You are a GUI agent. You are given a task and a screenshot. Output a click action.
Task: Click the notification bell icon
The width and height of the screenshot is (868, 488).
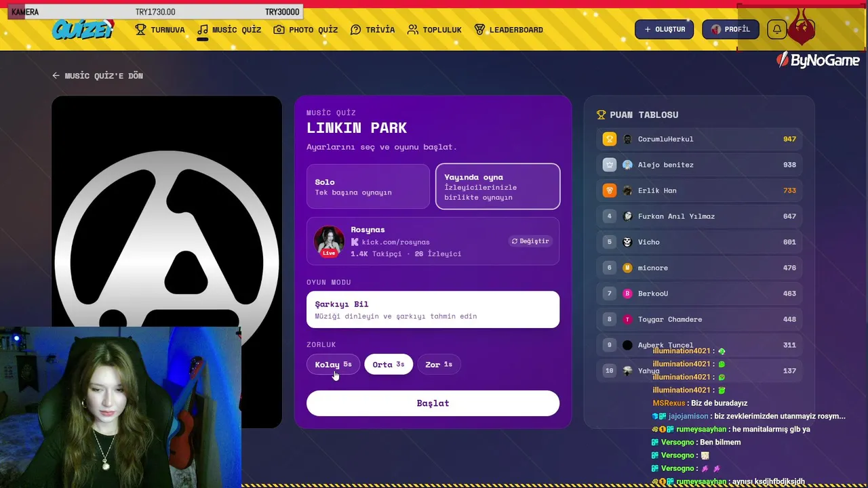click(777, 29)
